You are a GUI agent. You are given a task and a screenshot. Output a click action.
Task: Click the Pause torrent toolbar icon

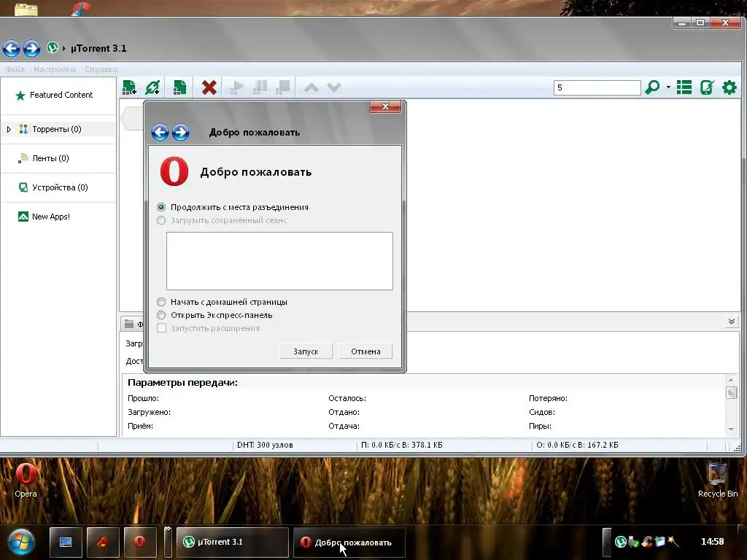260,87
